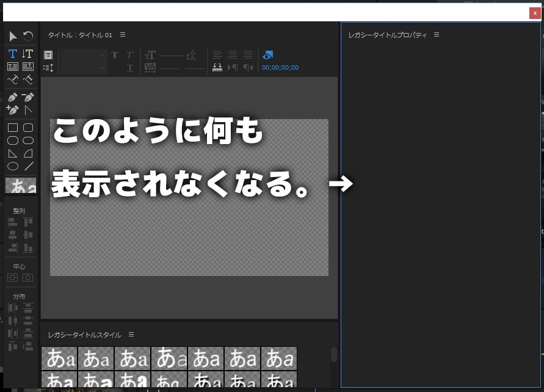The height and width of the screenshot is (392, 544).
Task: Apply the third bold style in second row
Action: tap(133, 379)
